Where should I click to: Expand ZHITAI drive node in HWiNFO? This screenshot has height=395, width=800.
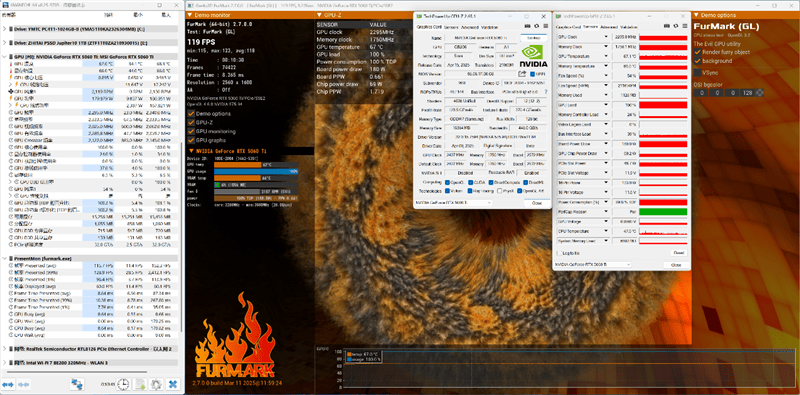[5, 43]
